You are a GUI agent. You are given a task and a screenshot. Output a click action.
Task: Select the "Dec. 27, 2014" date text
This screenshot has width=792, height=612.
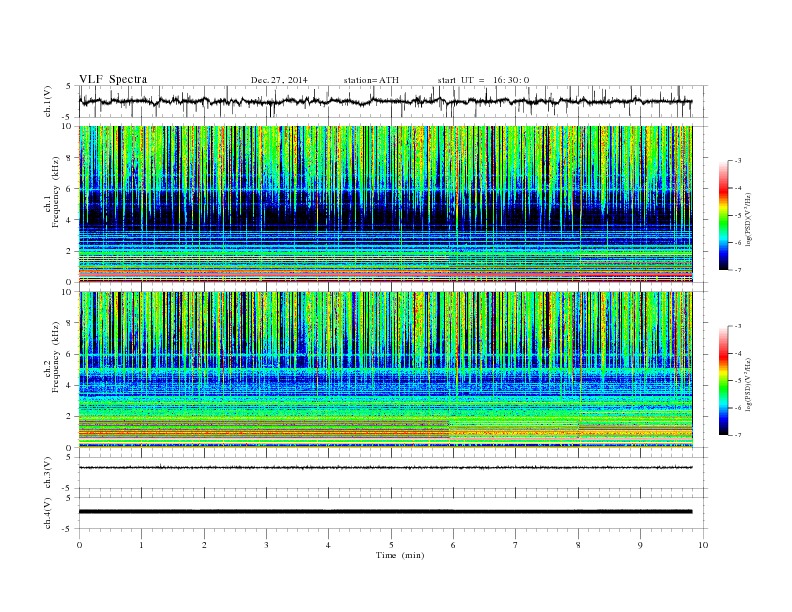coord(279,80)
